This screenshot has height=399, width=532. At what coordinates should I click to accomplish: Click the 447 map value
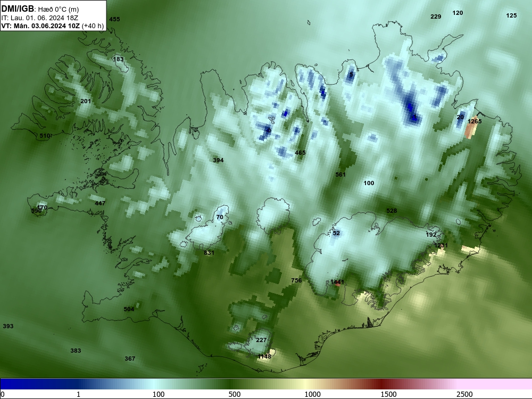100,203
